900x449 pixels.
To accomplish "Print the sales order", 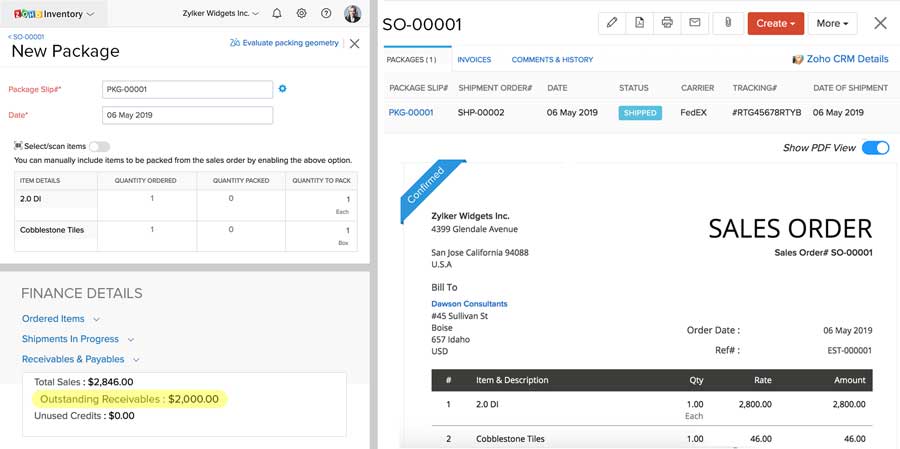I will coord(667,24).
